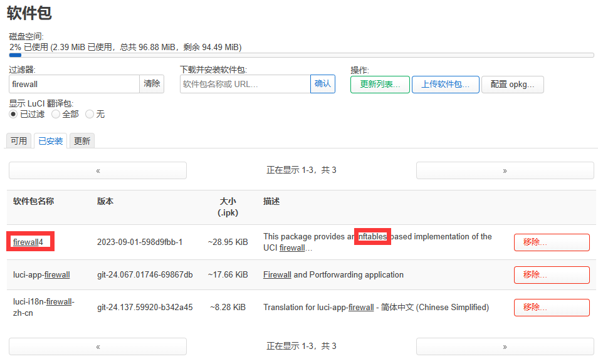
Task: Focus the package name or URL field
Action: click(x=245, y=84)
